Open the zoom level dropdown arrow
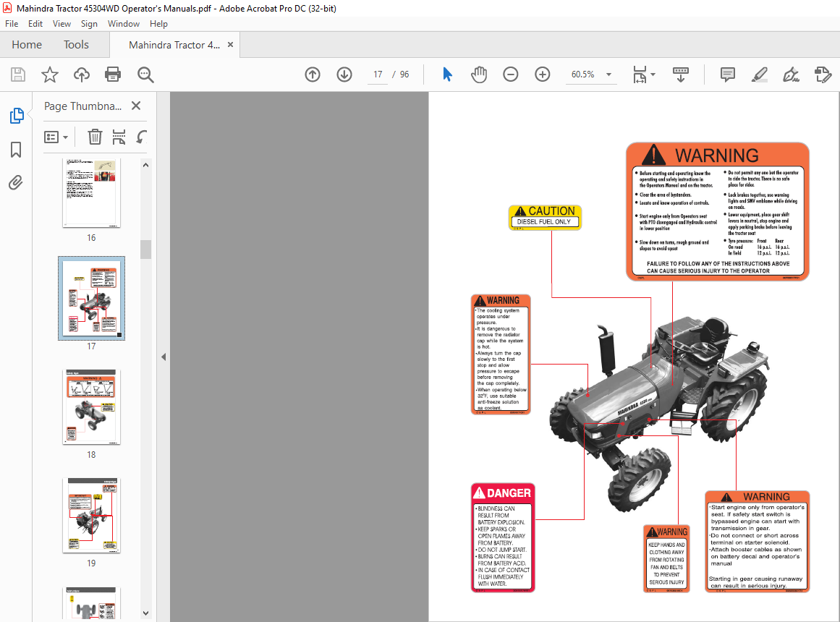 pyautogui.click(x=608, y=74)
